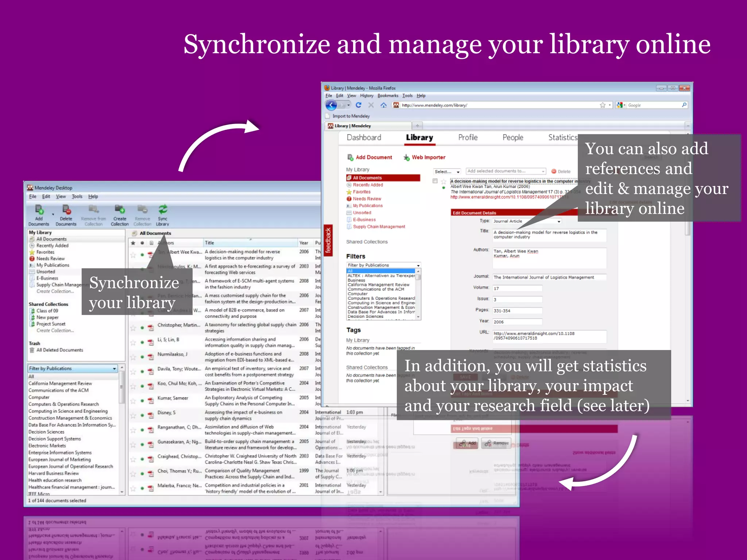Switch to People tab on Mendeley web
Screen dimensions: 747x560
(513, 137)
